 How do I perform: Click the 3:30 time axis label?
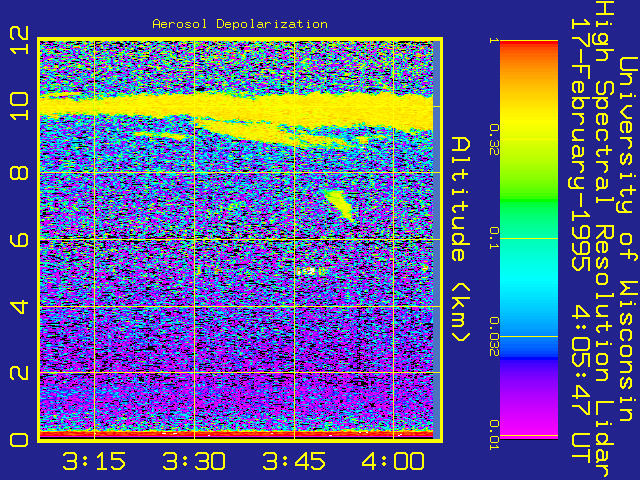coord(194,461)
